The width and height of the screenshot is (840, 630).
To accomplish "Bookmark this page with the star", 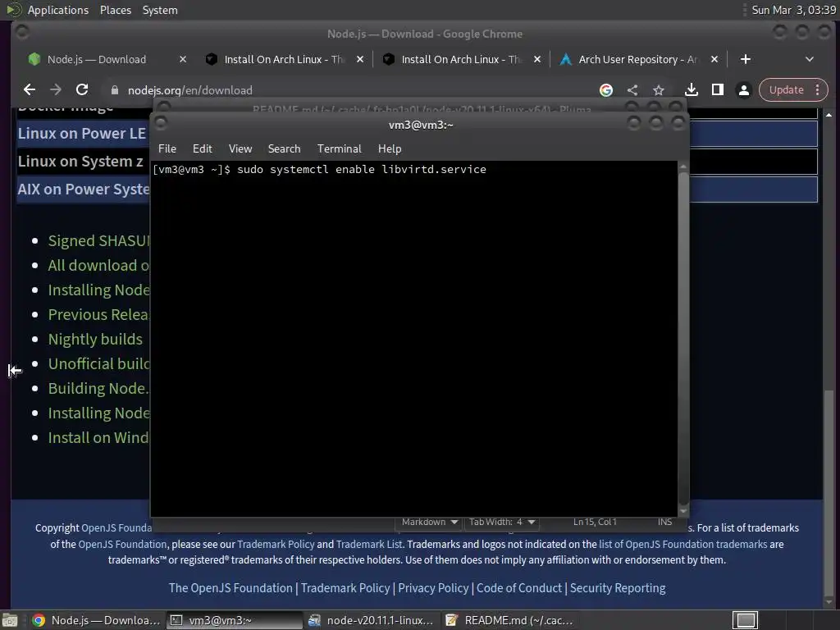I will click(x=659, y=90).
